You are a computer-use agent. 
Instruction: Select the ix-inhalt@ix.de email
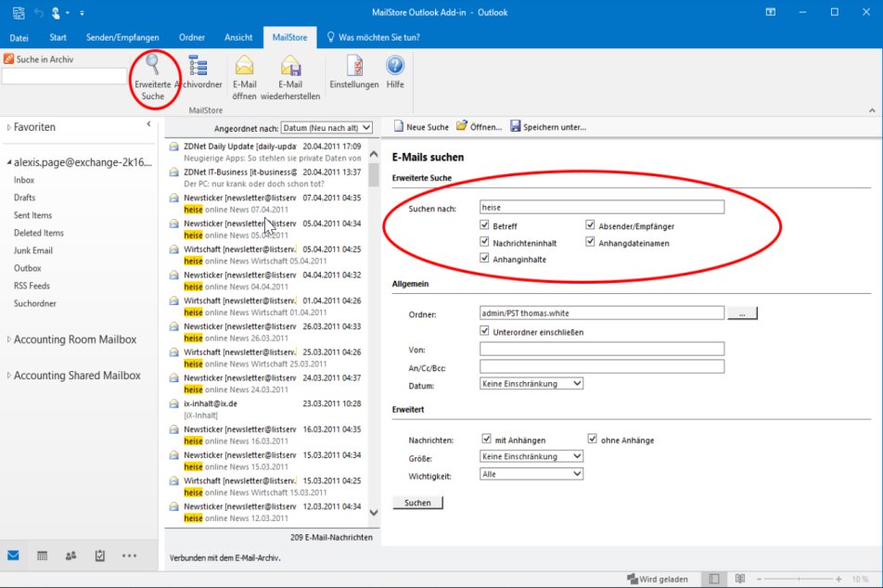click(x=265, y=409)
